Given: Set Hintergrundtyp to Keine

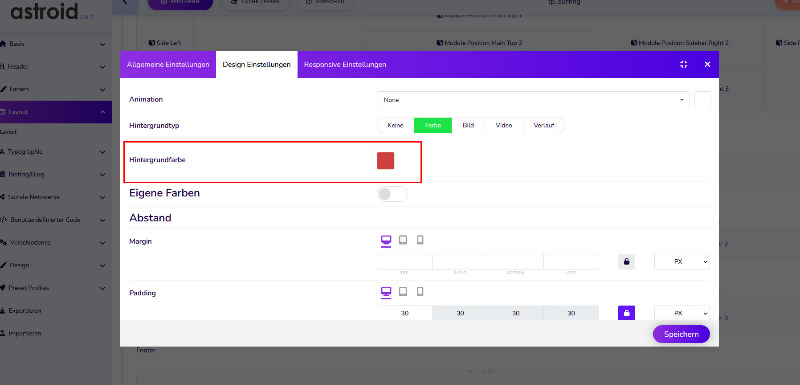Looking at the screenshot, I should [395, 125].
